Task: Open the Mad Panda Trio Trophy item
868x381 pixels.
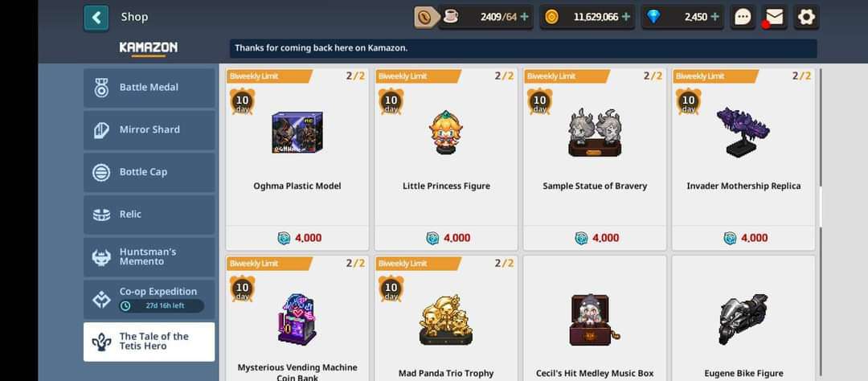Action: pos(446,318)
